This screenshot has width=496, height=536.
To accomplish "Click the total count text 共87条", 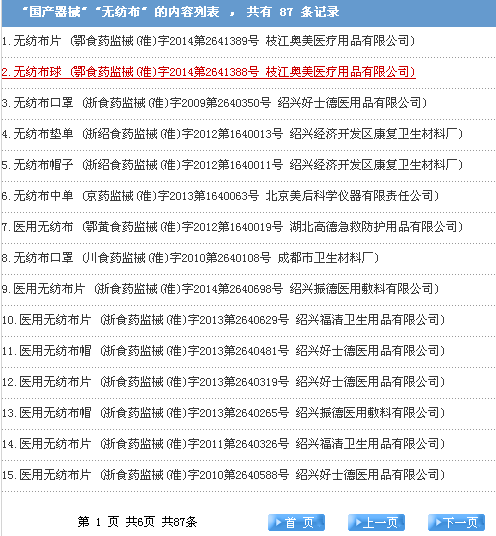I will tap(179, 522).
